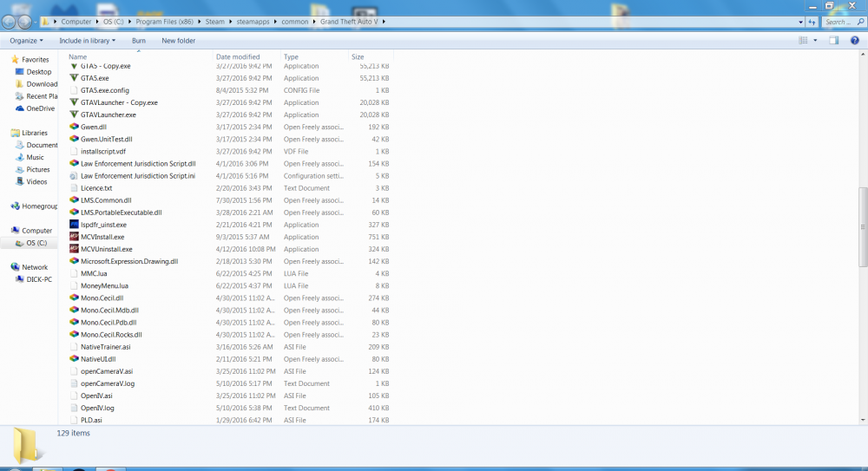
Task: Click the New folder button
Action: tap(178, 41)
